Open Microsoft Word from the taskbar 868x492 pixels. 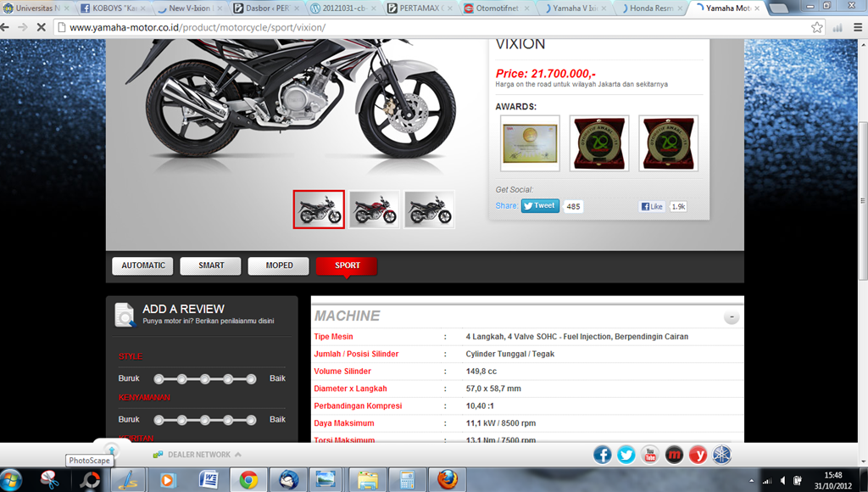pos(209,479)
